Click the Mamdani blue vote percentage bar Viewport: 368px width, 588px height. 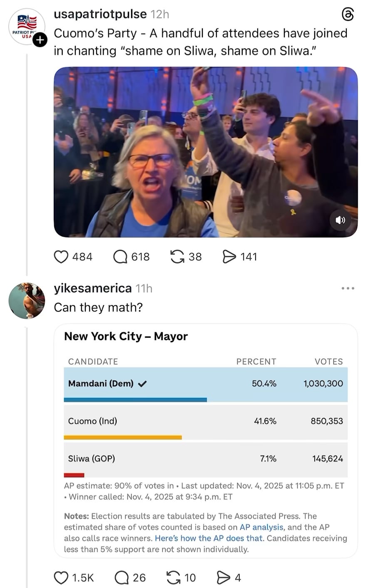135,400
